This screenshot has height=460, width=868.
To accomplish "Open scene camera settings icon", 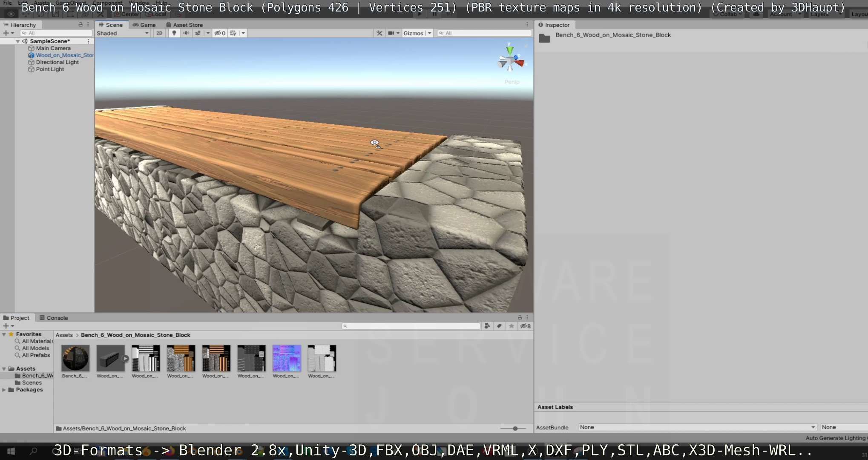I will pyautogui.click(x=391, y=33).
